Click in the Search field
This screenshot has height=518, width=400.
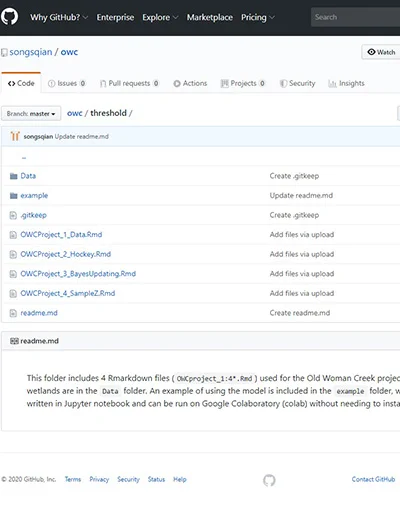tap(355, 17)
